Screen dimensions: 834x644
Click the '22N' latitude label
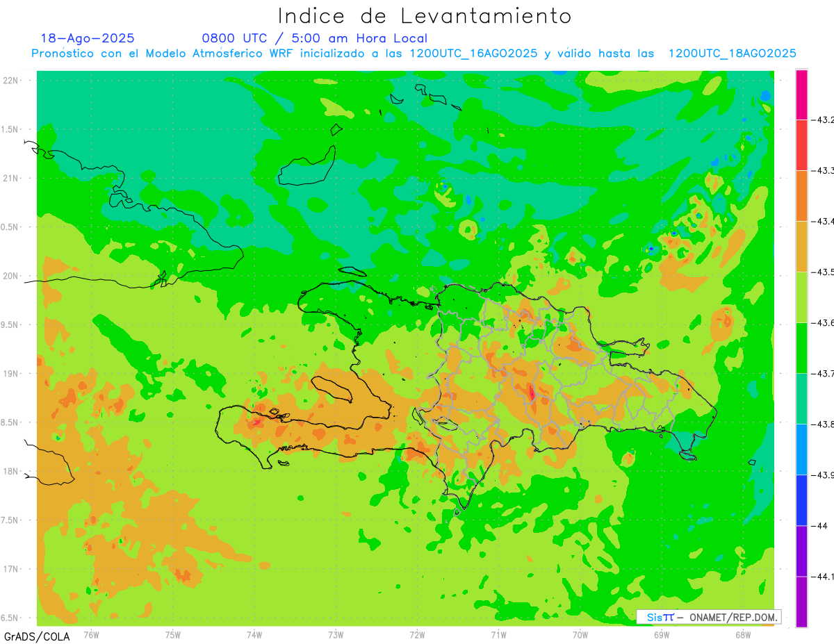coord(11,80)
